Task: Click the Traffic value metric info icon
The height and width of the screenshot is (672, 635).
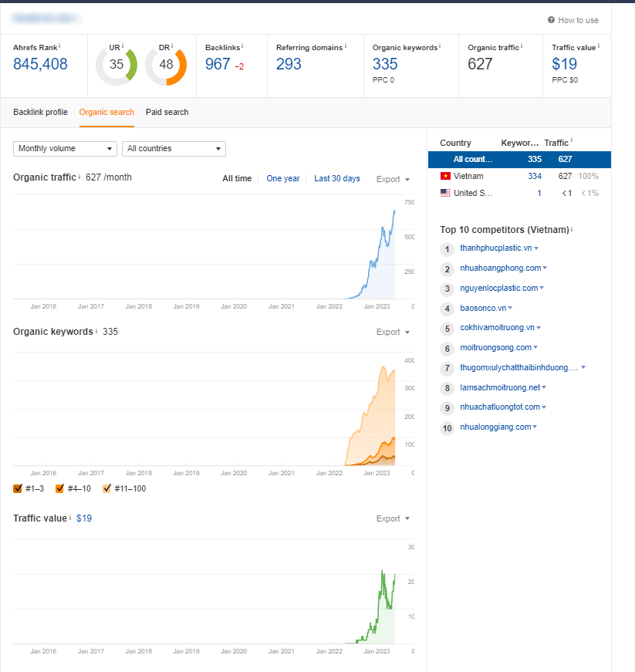Action: point(599,46)
